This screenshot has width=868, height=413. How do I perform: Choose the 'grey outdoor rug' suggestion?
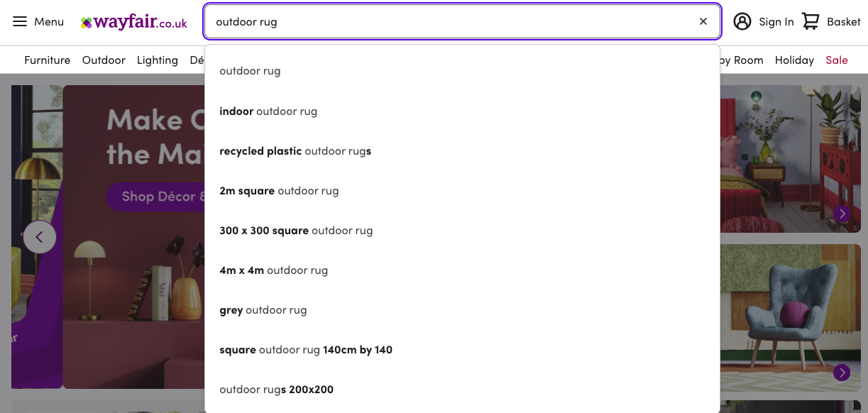point(263,309)
